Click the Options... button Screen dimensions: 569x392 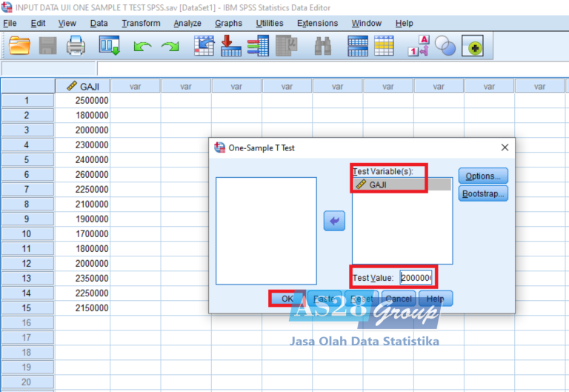click(483, 176)
